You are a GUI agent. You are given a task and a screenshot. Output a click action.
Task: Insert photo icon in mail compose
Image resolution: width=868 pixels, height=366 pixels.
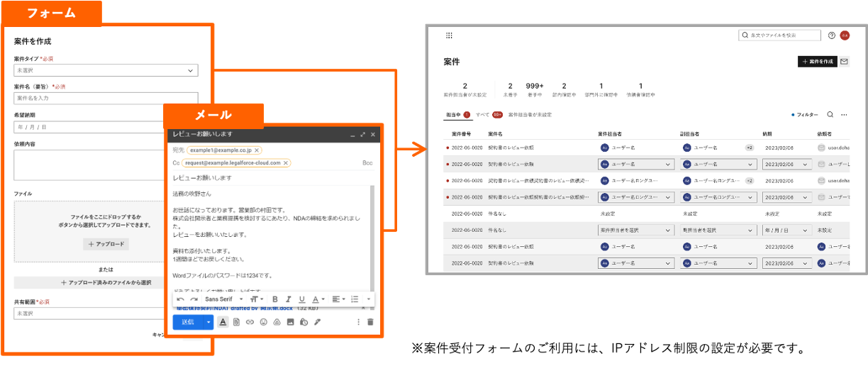290,322
